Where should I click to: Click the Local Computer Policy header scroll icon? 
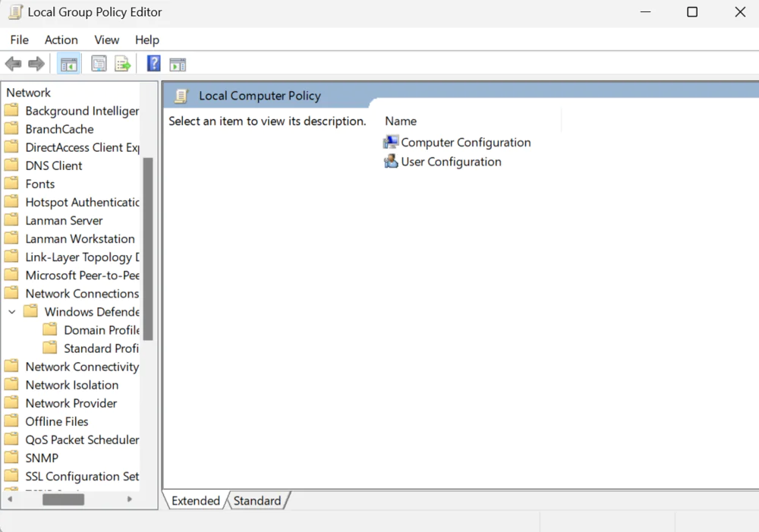pyautogui.click(x=181, y=96)
